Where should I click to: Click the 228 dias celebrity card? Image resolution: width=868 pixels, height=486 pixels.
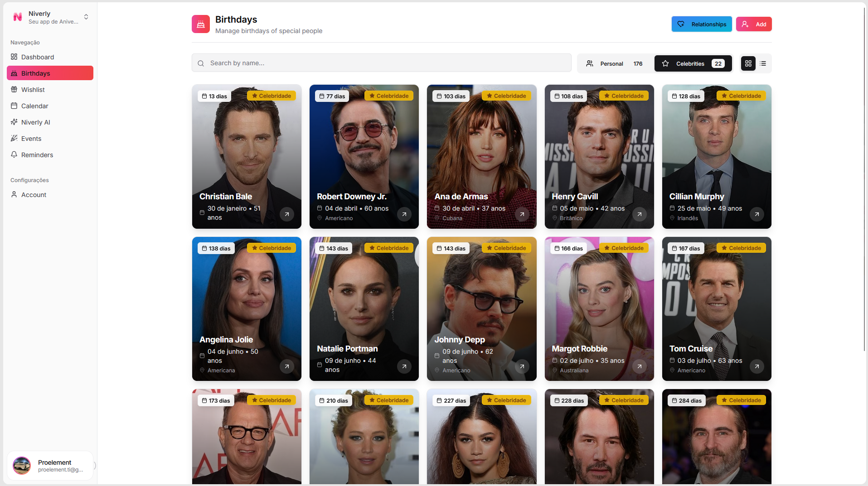[599, 437]
